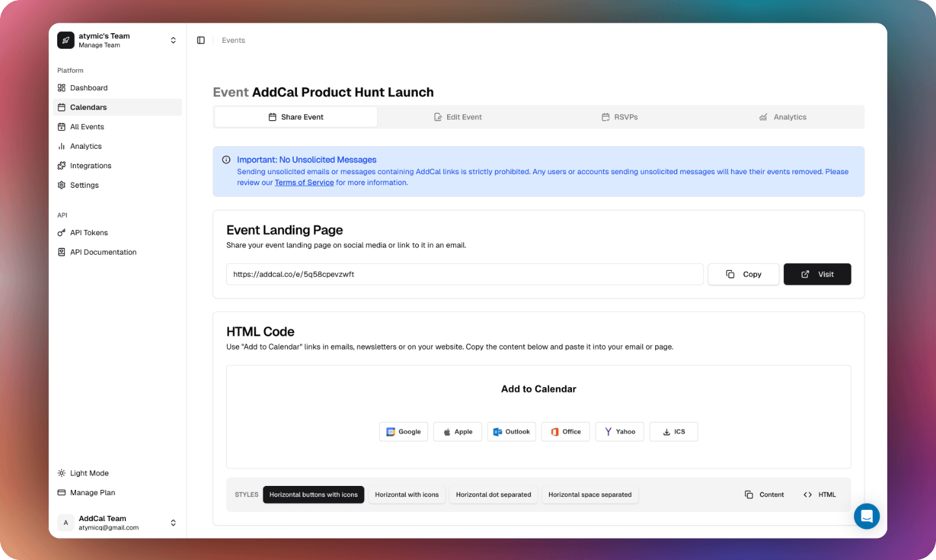Click the Light Mode sun icon
This screenshot has width=936, height=560.
[62, 473]
